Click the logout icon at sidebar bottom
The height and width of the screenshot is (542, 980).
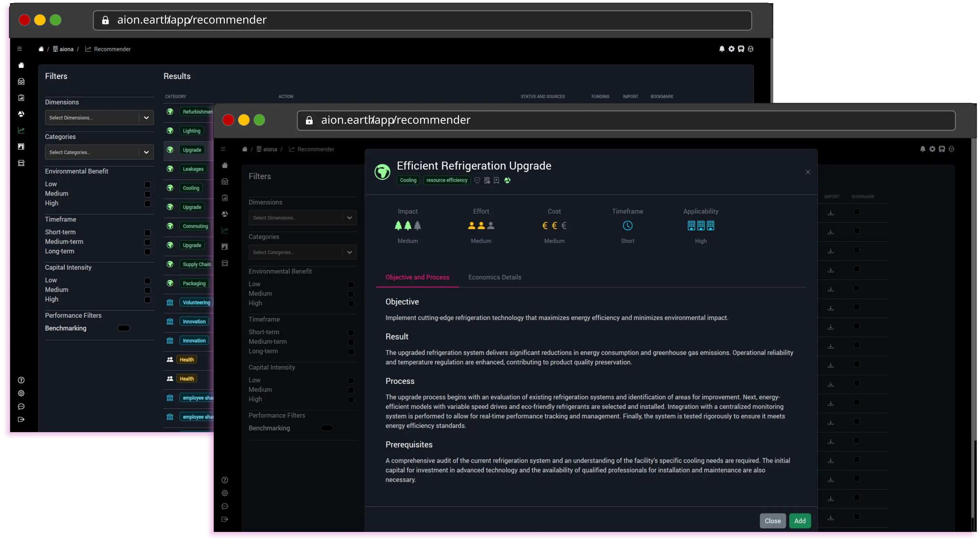pos(225,519)
